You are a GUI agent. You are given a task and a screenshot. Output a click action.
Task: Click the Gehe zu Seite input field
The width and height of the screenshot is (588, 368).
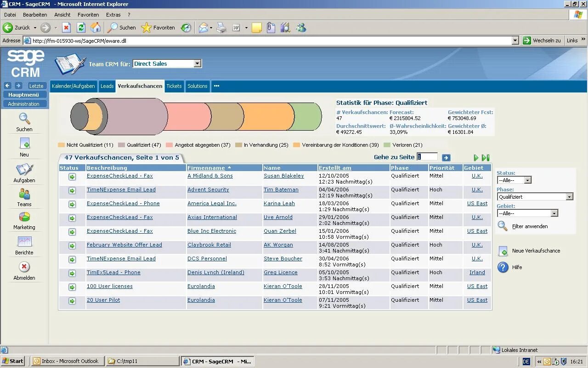click(427, 157)
